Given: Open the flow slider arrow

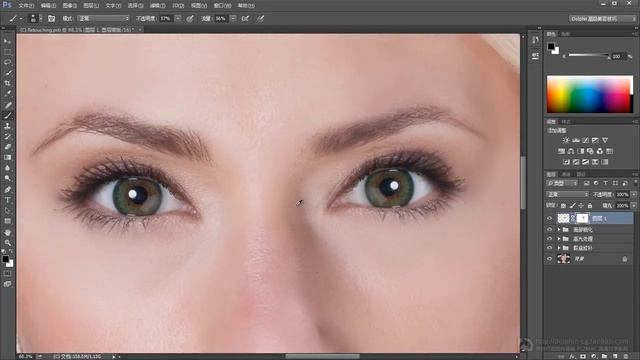Looking at the screenshot, I should (x=233, y=18).
